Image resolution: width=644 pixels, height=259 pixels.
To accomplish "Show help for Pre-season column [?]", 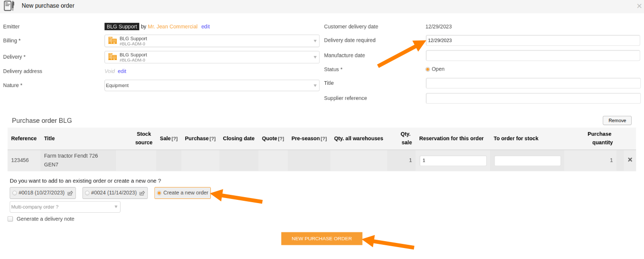I will (324, 138).
